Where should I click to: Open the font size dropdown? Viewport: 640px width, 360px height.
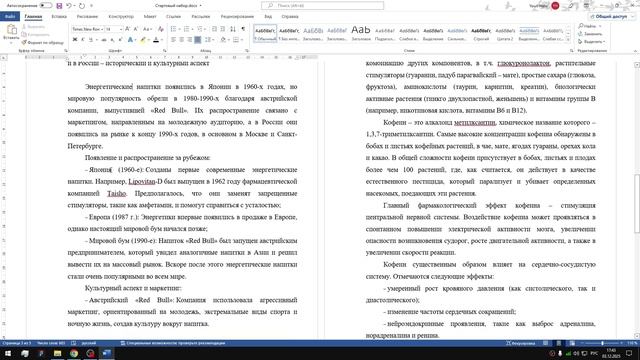(121, 29)
